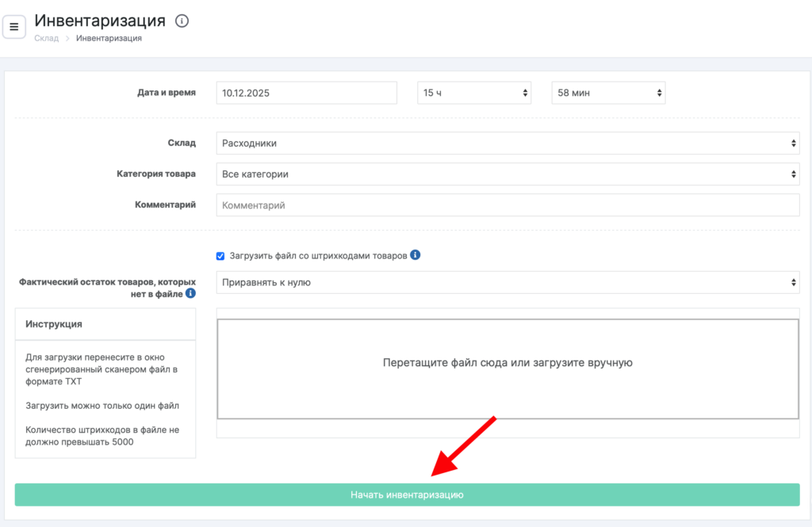Open the minutes dropdown showing 58 мин
The width and height of the screenshot is (812, 527).
(x=608, y=93)
